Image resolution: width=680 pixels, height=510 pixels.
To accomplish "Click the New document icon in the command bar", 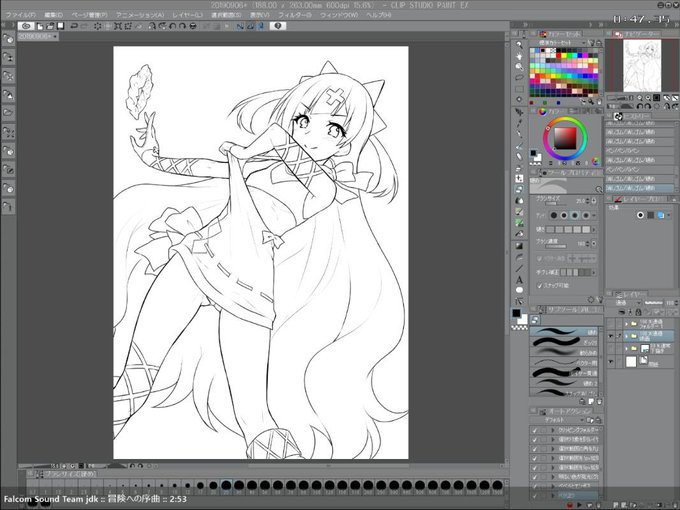I will point(40,26).
